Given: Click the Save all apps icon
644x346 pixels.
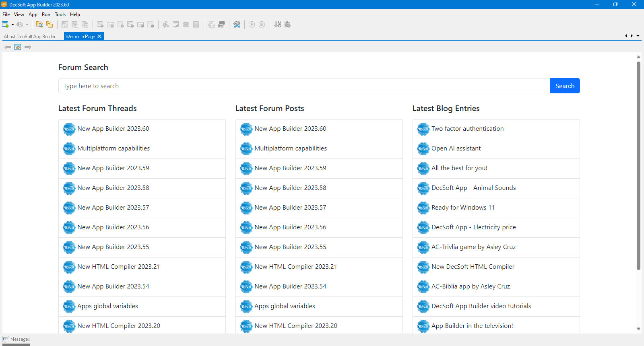Looking at the screenshot, I should [85, 25].
